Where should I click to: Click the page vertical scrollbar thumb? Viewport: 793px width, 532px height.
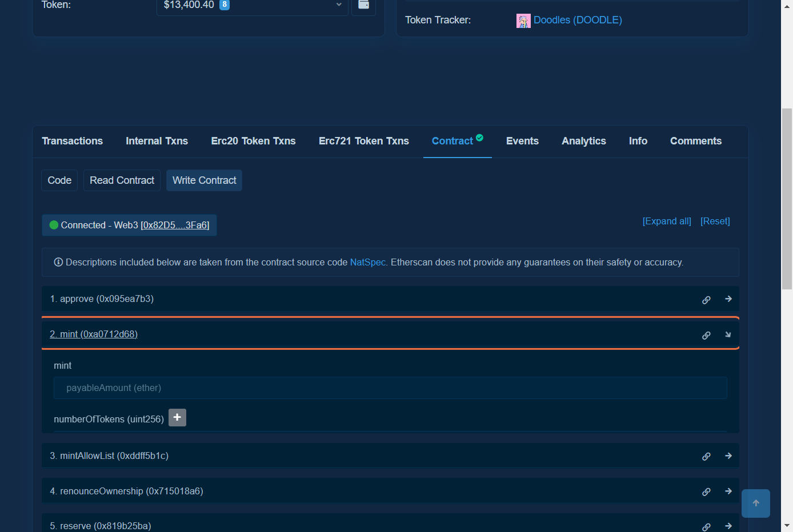[x=787, y=199]
